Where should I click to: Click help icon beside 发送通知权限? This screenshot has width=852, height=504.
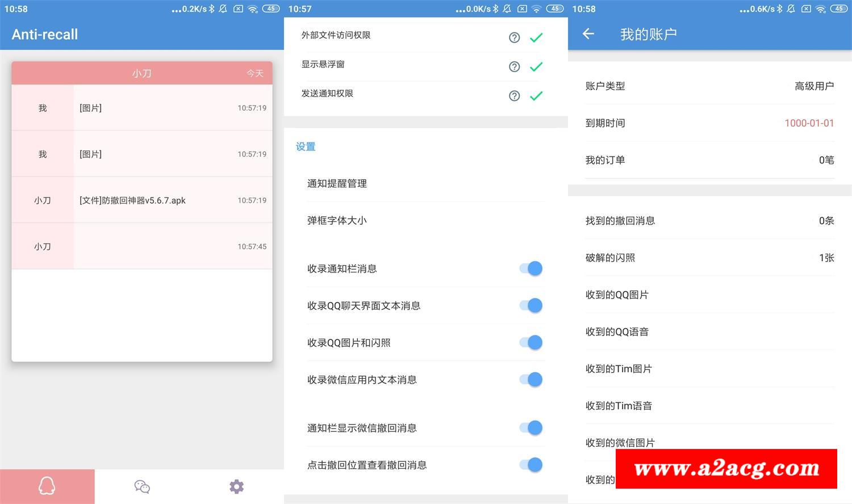[x=514, y=96]
